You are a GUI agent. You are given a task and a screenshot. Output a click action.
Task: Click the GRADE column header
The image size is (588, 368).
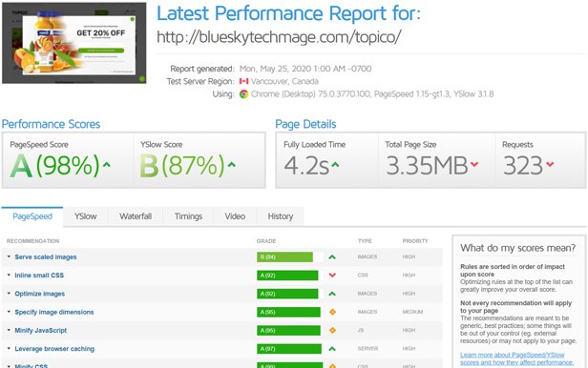pos(266,241)
